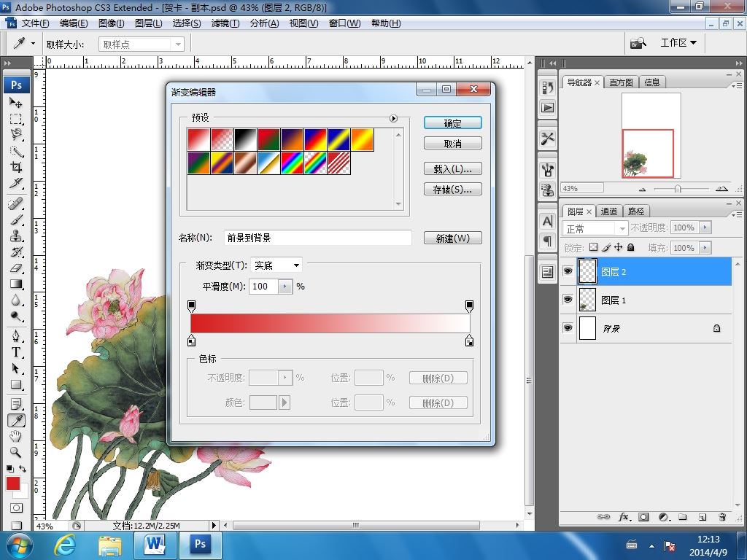Open 取样大小 dropdown
This screenshot has width=747, height=560.
coord(142,44)
